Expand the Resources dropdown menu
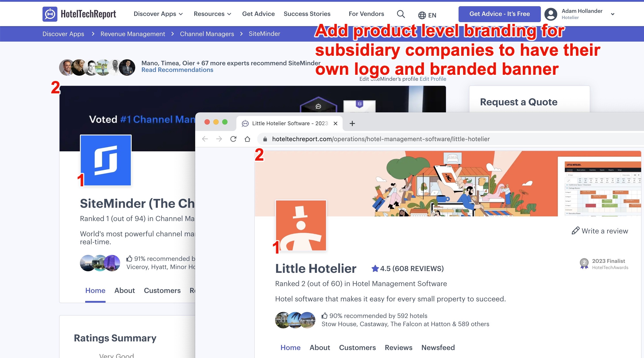 tap(212, 14)
